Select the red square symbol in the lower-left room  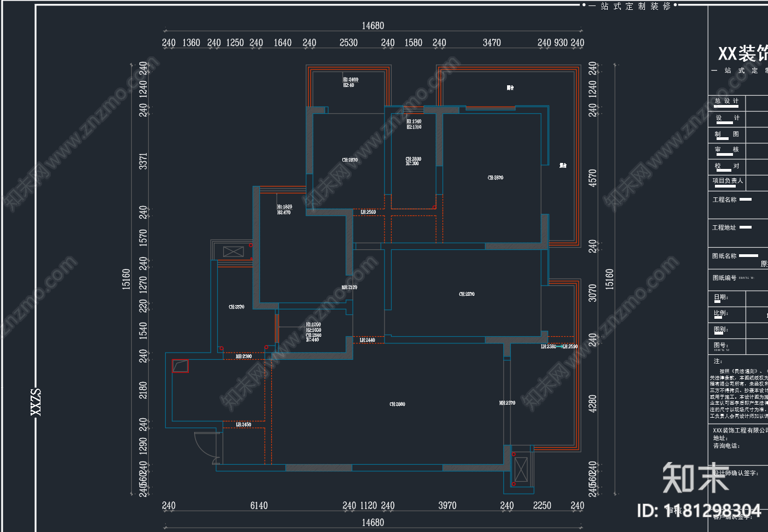[x=180, y=366]
